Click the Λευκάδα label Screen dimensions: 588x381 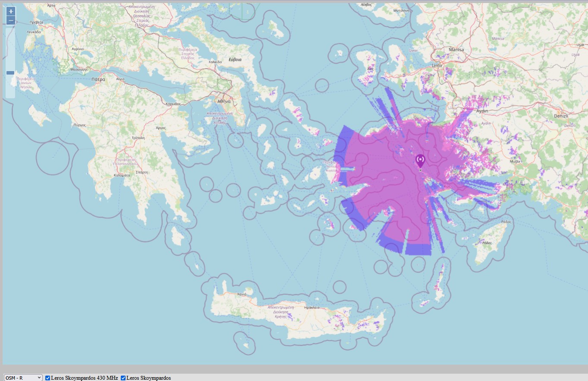tap(33, 32)
